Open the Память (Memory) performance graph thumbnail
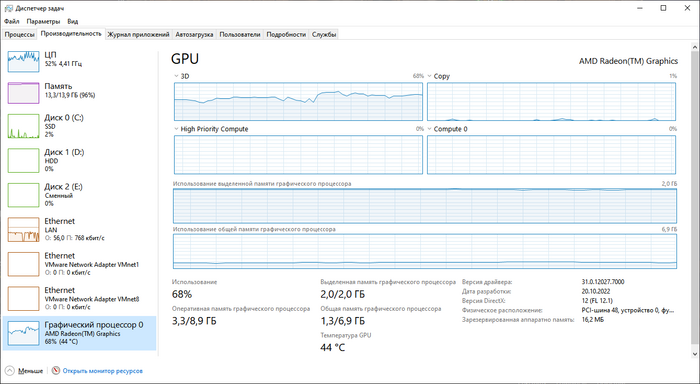Viewport: 700px width, 384px height. tap(23, 93)
